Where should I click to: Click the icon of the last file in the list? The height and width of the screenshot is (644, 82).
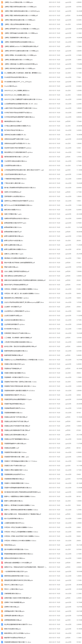click(2, 642)
